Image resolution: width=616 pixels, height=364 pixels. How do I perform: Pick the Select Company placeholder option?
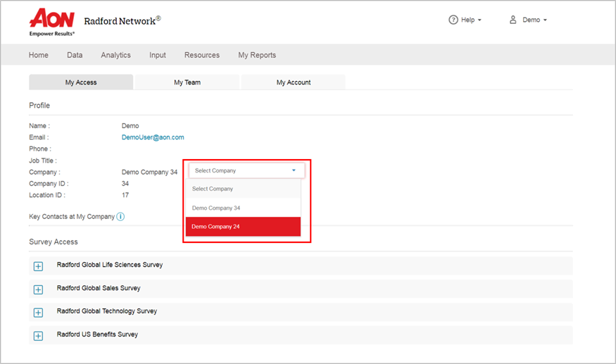click(243, 189)
